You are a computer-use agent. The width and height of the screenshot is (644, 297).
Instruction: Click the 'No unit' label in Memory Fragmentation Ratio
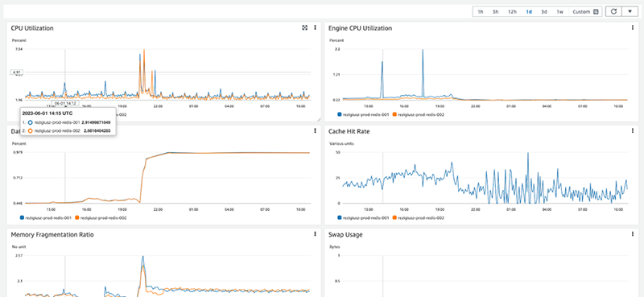point(19,247)
